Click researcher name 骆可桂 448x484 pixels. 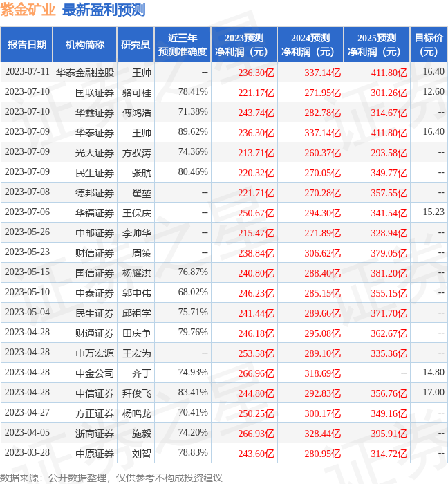137,93
